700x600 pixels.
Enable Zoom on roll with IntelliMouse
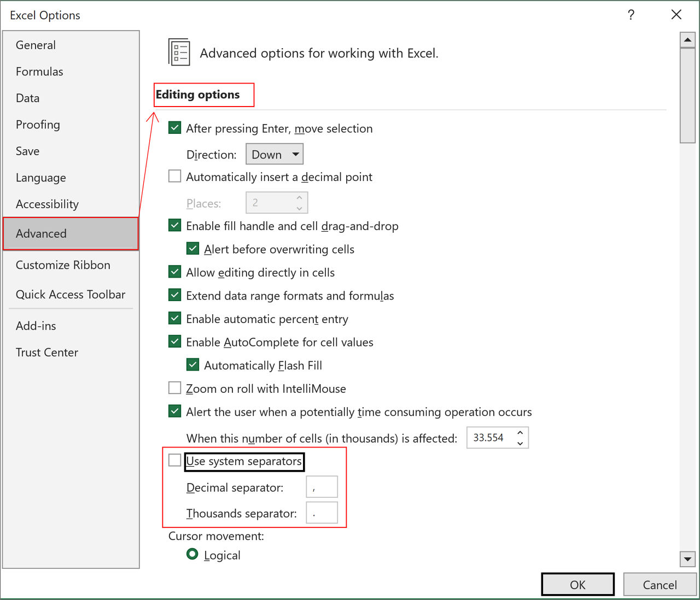[174, 388]
